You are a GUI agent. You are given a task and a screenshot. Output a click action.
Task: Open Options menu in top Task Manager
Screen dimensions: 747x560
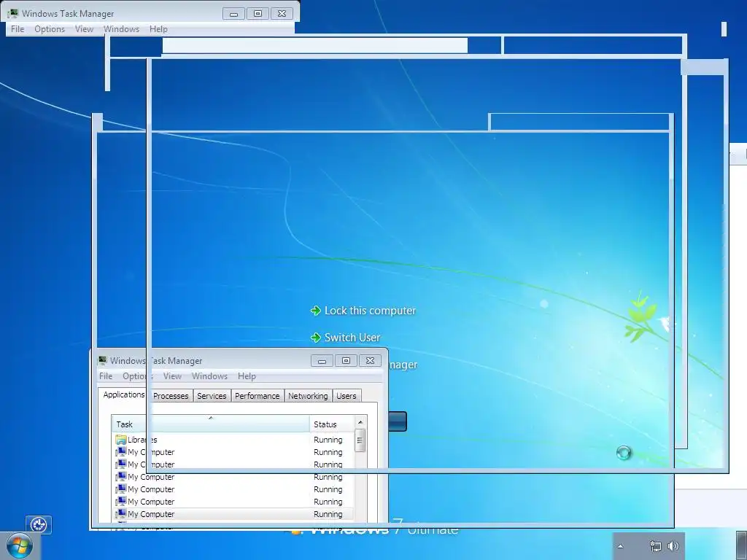[x=50, y=29]
